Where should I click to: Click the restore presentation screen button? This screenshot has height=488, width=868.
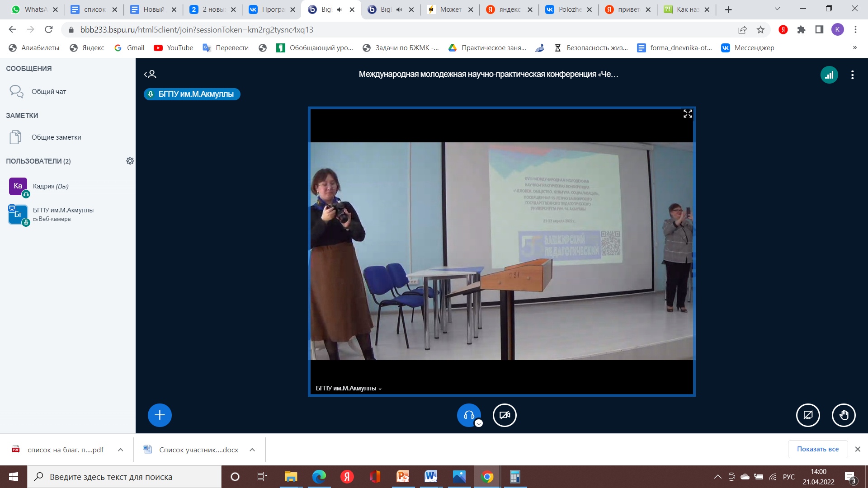tap(808, 415)
